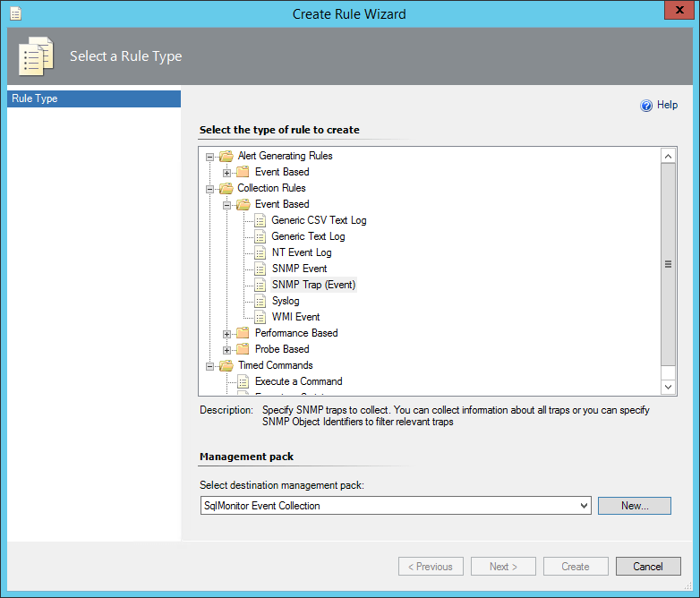Click the SNMP Event rule icon
Screen dimensions: 700x598
click(x=260, y=269)
